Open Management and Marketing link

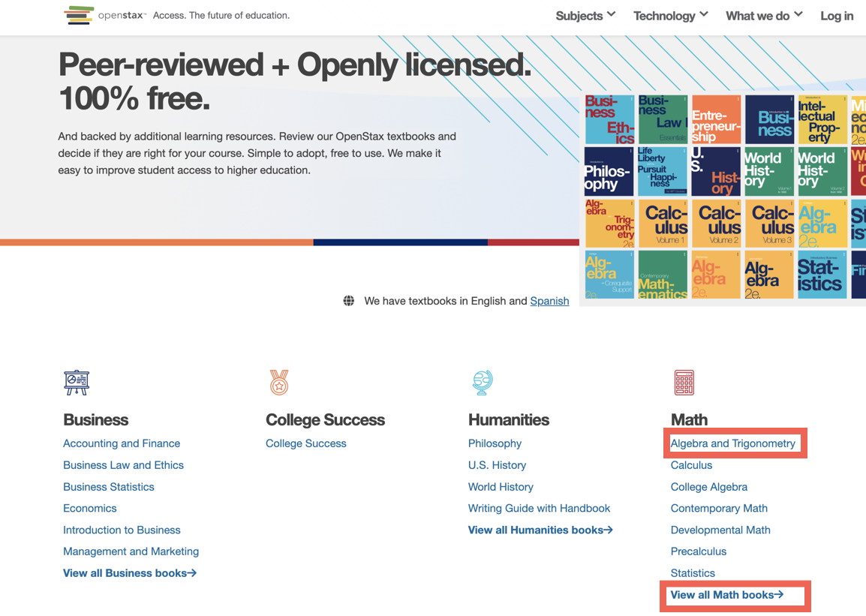(131, 551)
